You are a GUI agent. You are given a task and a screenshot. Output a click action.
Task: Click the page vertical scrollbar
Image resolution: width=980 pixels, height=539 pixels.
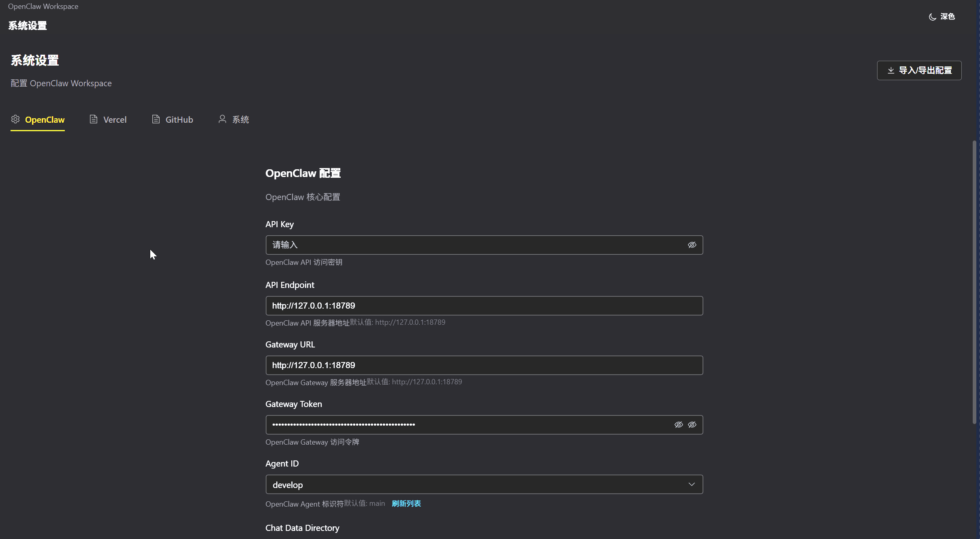point(974,282)
